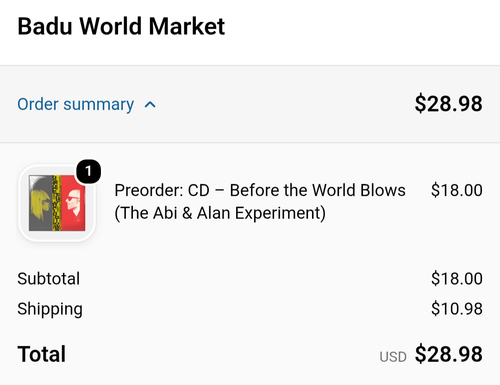This screenshot has height=385, width=500.
Task: Click the bold Total label
Action: click(42, 354)
